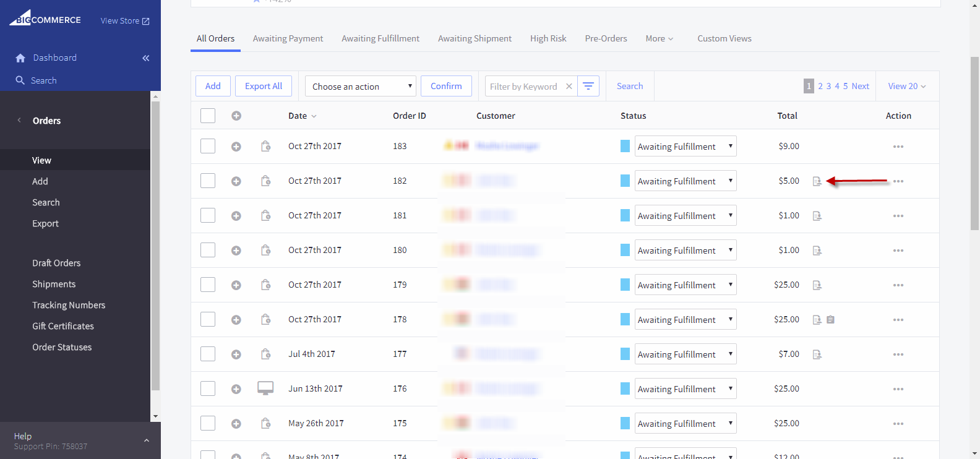This screenshot has height=459, width=980.
Task: Expand order 180 details plus icon
Action: [236, 251]
